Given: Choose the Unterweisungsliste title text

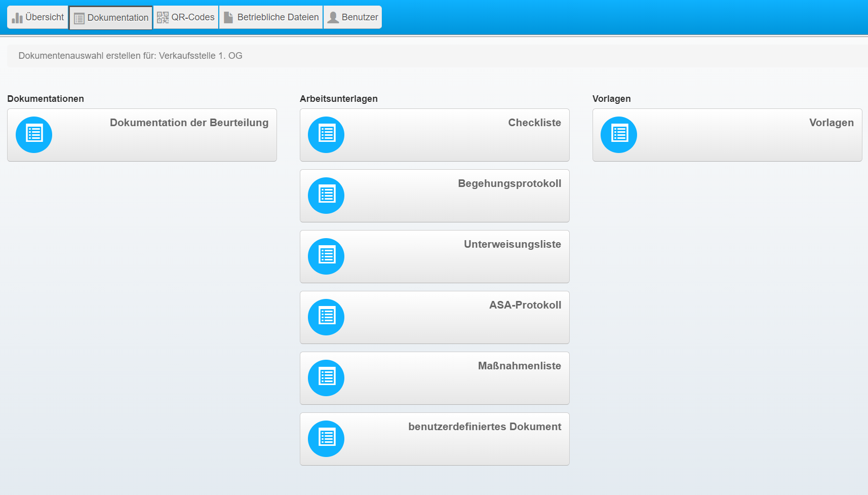Looking at the screenshot, I should click(x=512, y=244).
